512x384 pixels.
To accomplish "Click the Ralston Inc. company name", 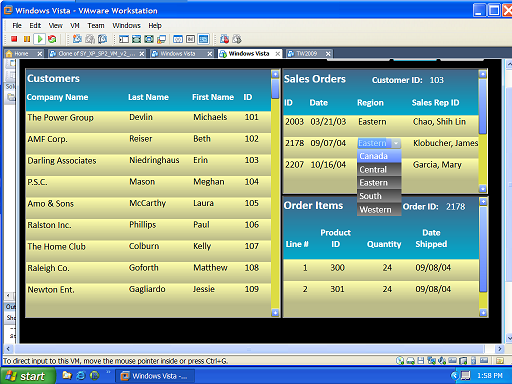I will (x=49, y=225).
